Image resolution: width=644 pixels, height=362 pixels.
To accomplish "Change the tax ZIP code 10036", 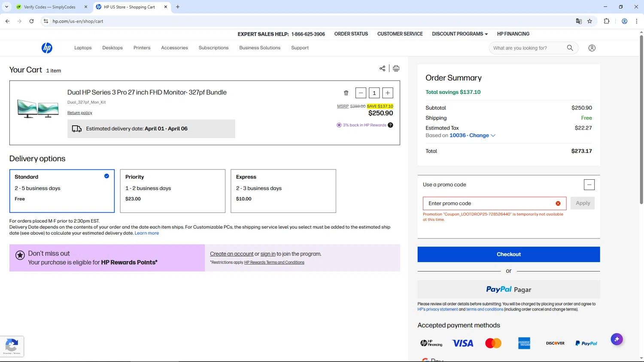I will click(472, 136).
